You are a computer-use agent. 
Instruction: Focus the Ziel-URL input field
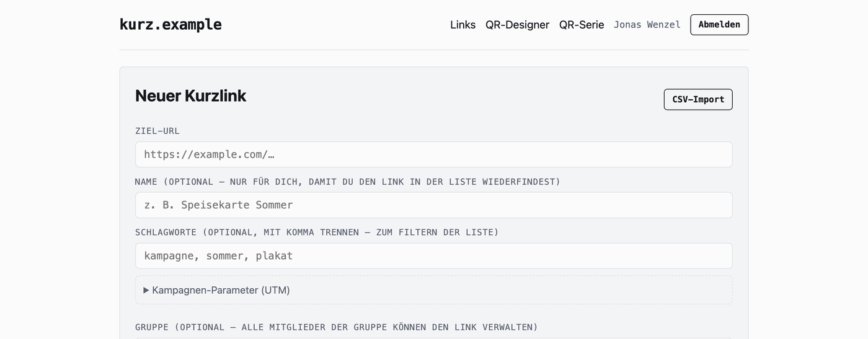tap(434, 154)
